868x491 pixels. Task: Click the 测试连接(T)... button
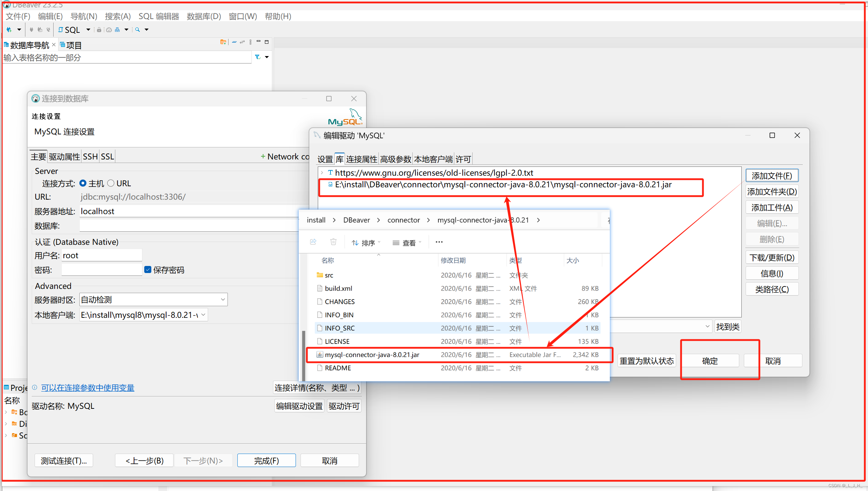pyautogui.click(x=63, y=460)
